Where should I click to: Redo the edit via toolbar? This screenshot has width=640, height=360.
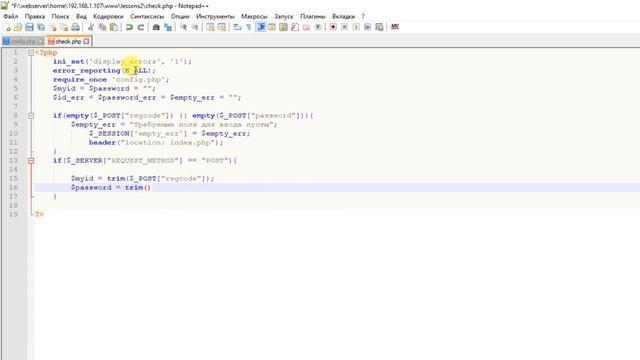[x=140, y=27]
